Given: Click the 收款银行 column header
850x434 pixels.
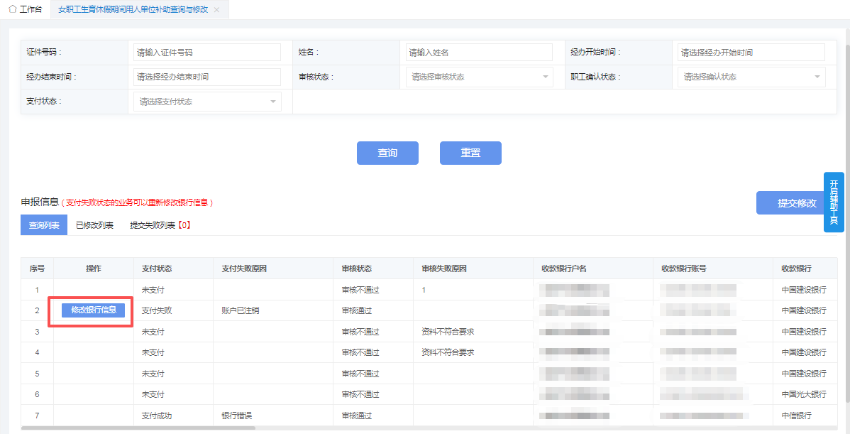Looking at the screenshot, I should click(x=804, y=268).
